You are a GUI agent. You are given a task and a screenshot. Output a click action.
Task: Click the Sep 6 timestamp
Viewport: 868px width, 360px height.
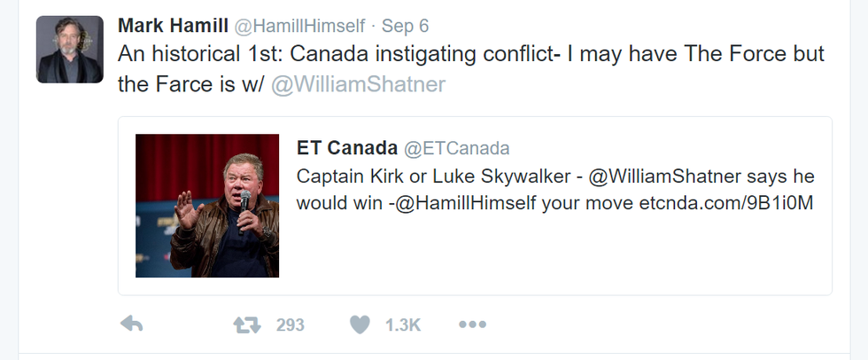(406, 25)
